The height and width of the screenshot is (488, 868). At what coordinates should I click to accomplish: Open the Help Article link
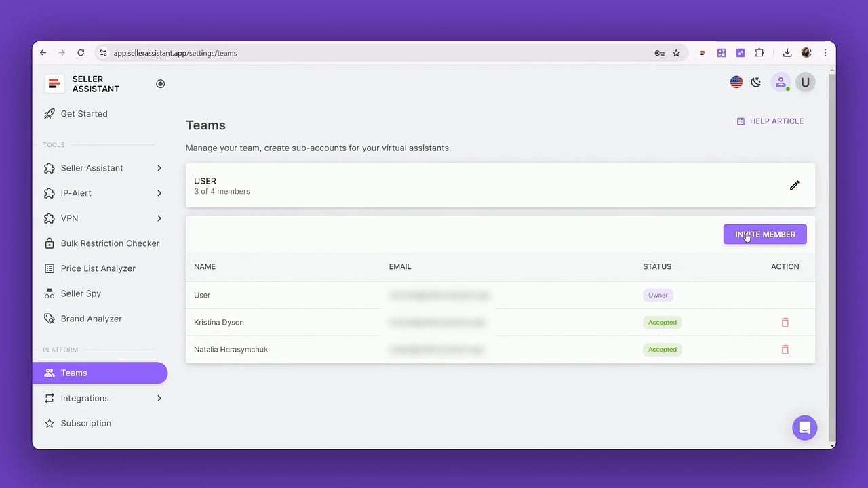point(770,121)
